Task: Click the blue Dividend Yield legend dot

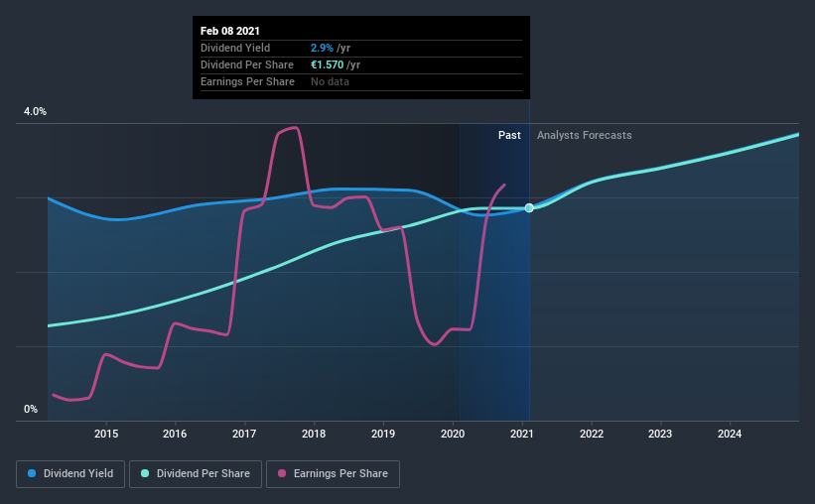Action: click(32, 473)
